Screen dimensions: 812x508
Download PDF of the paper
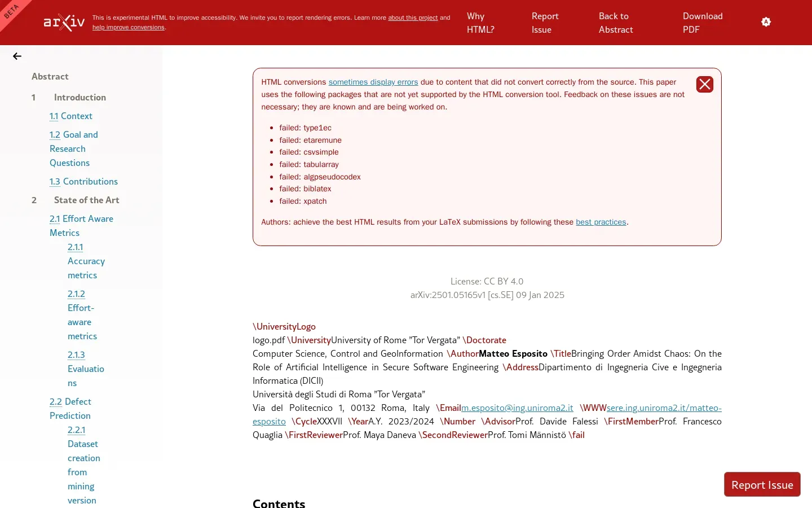tap(702, 23)
